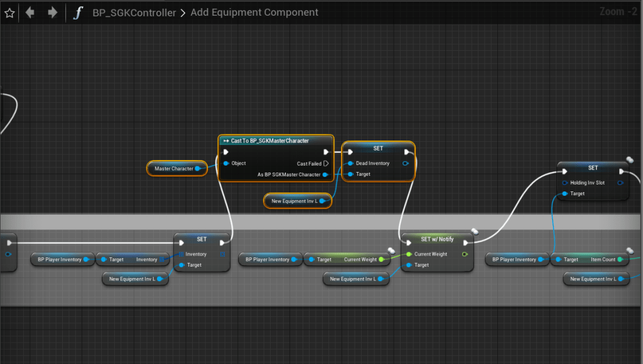Click the function icon beside the breadcrumb

[x=77, y=13]
